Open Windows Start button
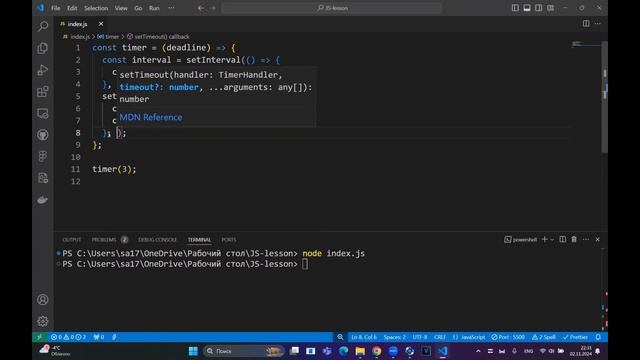 (193, 351)
